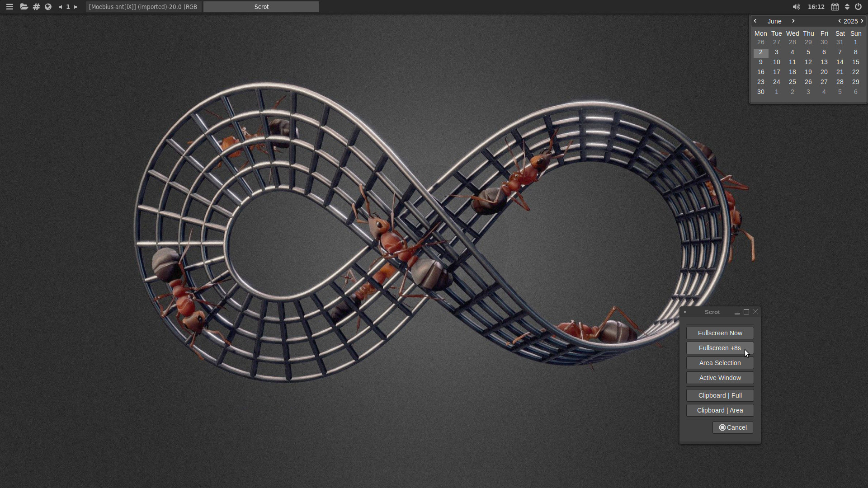The height and width of the screenshot is (488, 868).
Task: Click Fullscreen +8s button
Action: coord(720,348)
